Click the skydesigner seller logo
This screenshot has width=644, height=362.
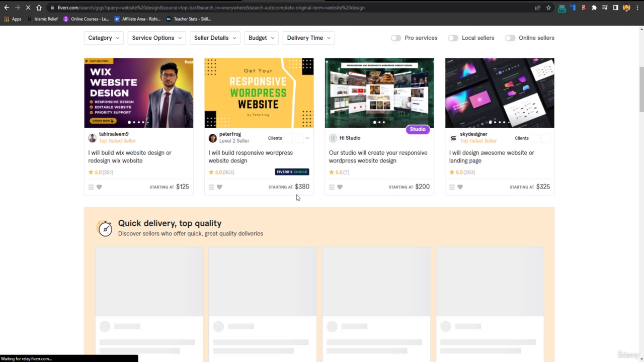pyautogui.click(x=453, y=138)
